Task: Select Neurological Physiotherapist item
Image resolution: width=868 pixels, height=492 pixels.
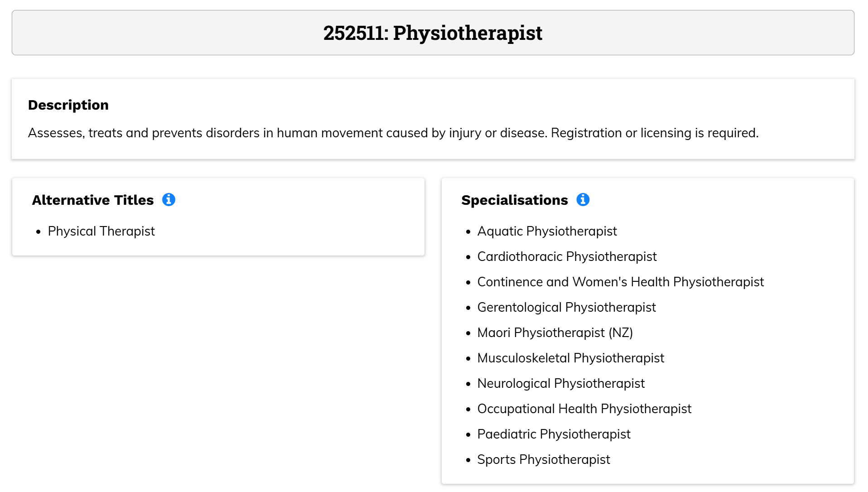Action: pyautogui.click(x=561, y=384)
